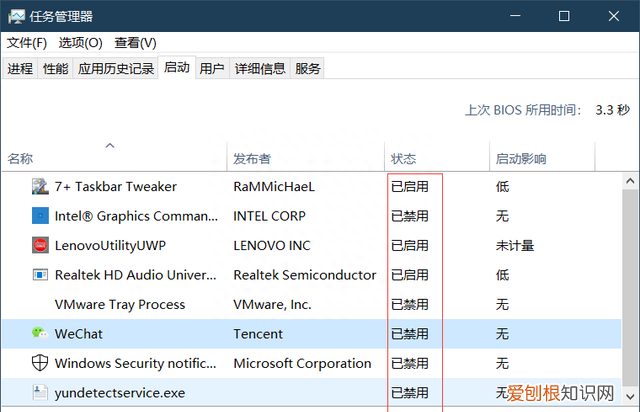Open the 查看(V) menu
Image resolution: width=640 pixels, height=412 pixels.
pyautogui.click(x=136, y=43)
